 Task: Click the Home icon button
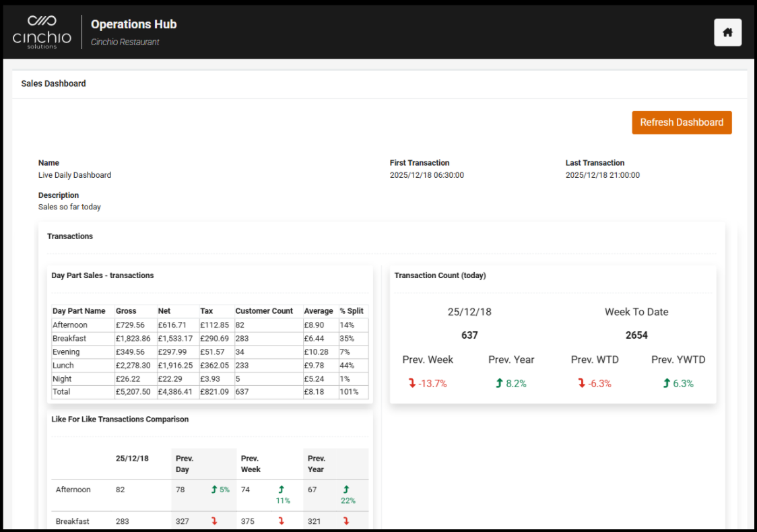tap(727, 32)
